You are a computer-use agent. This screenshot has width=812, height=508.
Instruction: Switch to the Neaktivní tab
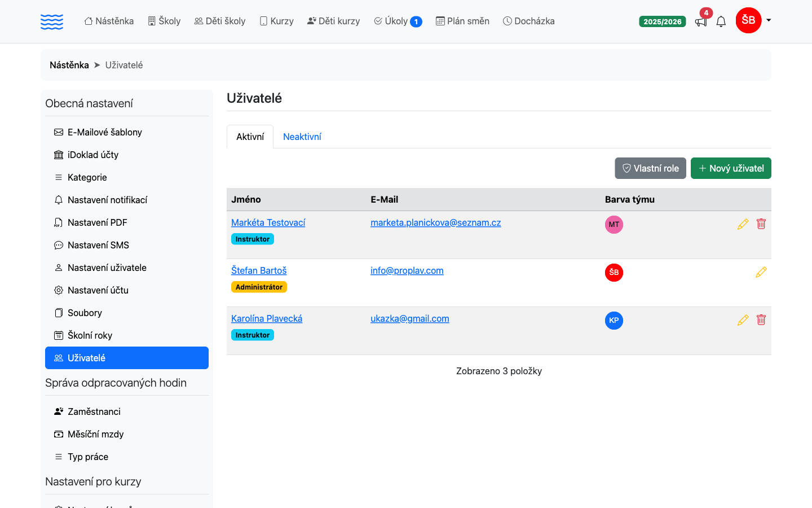[302, 137]
